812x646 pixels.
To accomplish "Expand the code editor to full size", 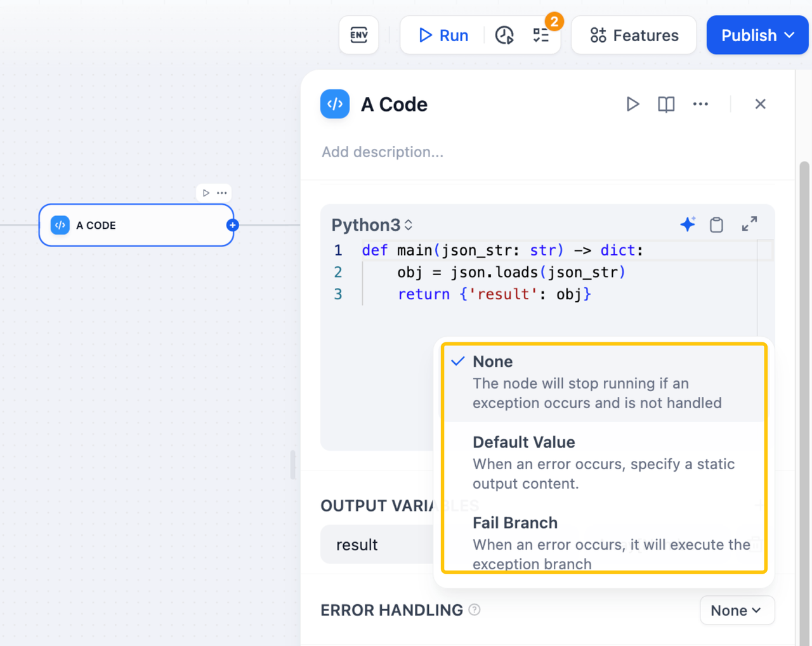I will [750, 224].
